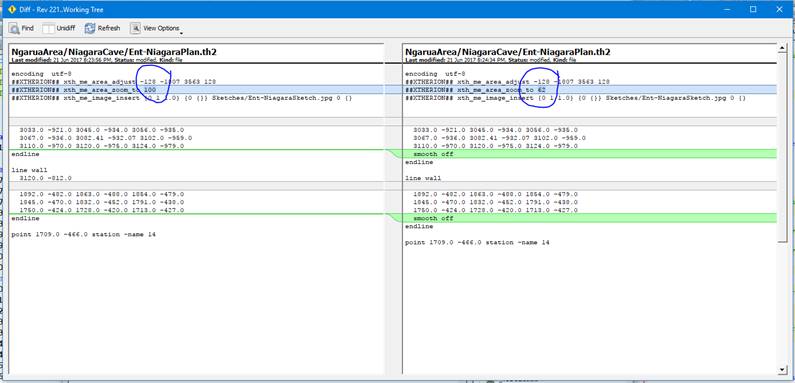Click '3033.0 -921.0' row in left pane

coord(101,130)
